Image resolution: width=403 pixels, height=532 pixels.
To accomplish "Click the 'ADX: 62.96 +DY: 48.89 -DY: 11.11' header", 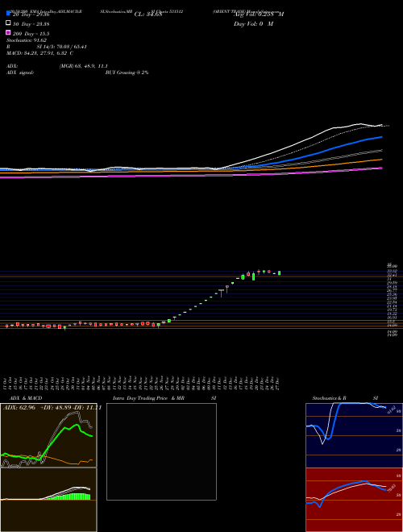I will pos(52,408).
